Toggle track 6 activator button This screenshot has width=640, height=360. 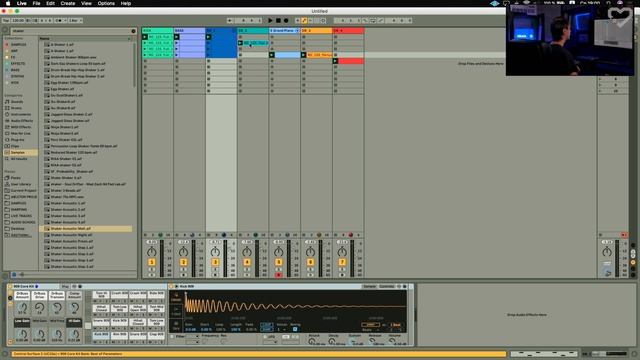pyautogui.click(x=311, y=262)
